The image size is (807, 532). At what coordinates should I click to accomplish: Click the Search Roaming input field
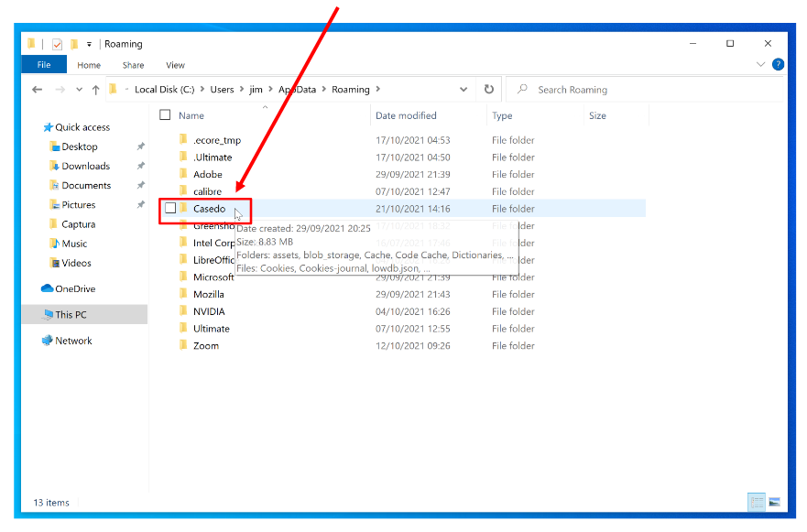644,90
